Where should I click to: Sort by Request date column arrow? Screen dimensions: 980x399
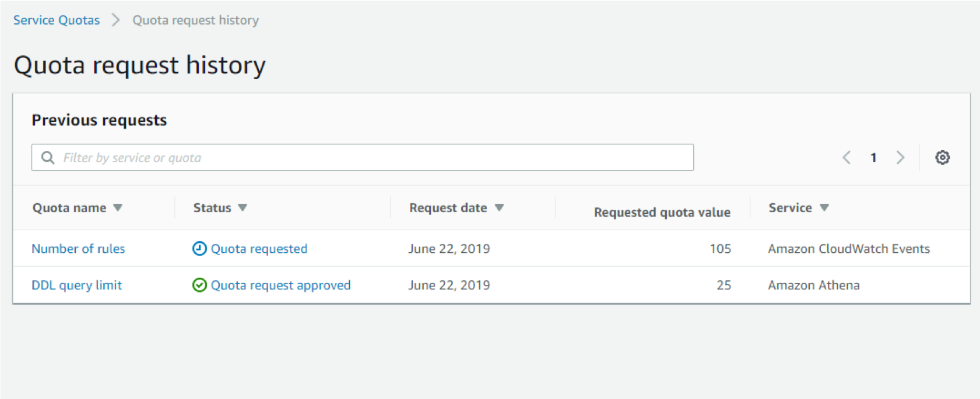click(499, 208)
